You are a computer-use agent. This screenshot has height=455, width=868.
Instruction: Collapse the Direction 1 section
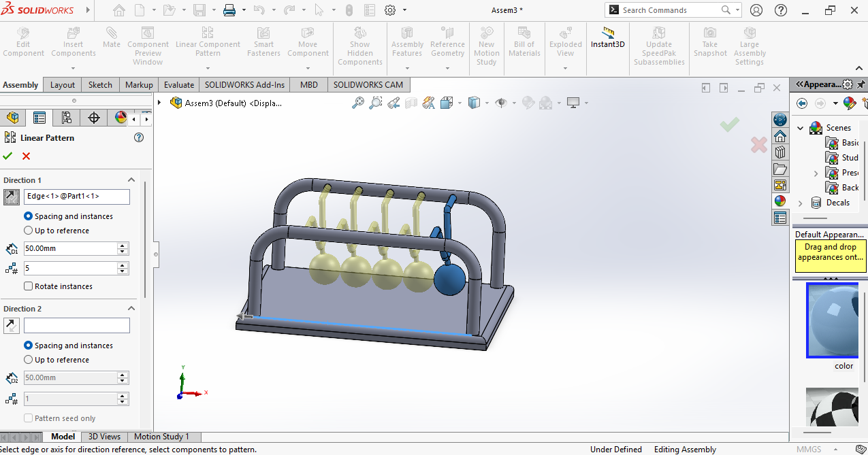(x=132, y=180)
